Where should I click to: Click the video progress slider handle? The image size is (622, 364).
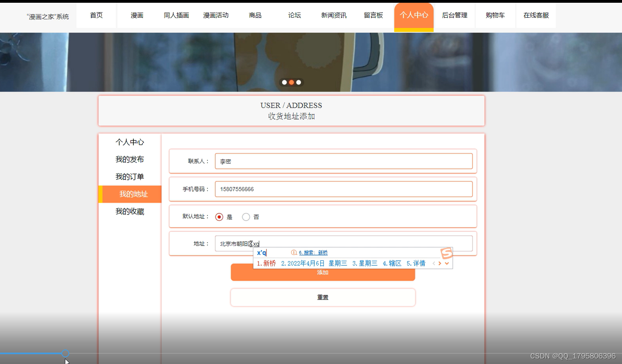coord(65,353)
